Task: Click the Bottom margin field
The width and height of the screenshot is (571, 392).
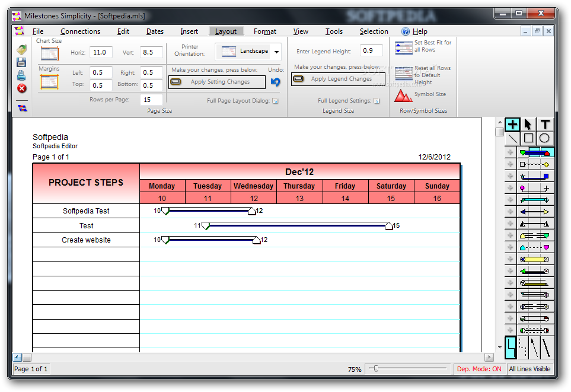Action: pyautogui.click(x=151, y=85)
